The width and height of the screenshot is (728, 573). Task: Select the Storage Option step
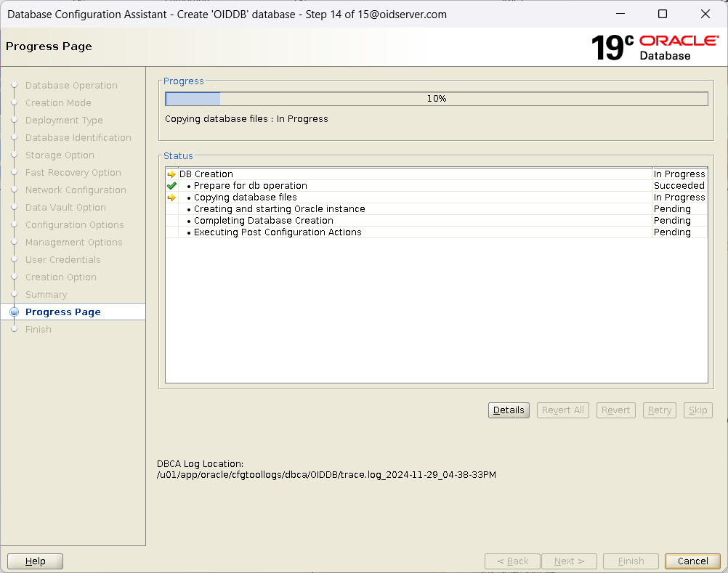pos(60,155)
